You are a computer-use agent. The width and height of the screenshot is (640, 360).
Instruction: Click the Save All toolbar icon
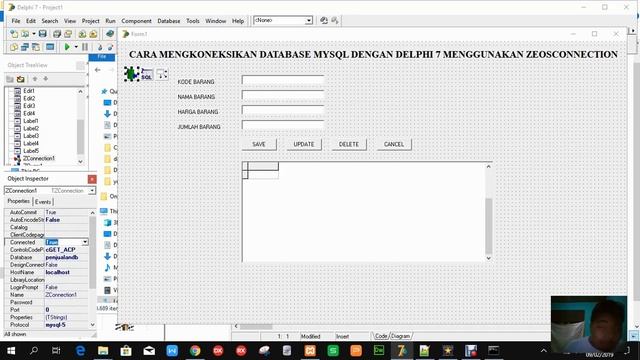point(57,34)
